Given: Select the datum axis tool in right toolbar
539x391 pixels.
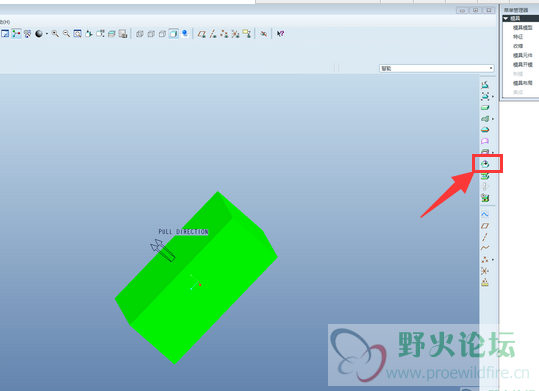Looking at the screenshot, I should click(485, 237).
